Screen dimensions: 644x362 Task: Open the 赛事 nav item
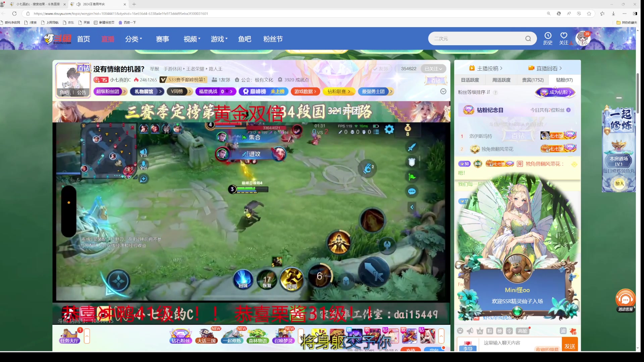tap(162, 39)
